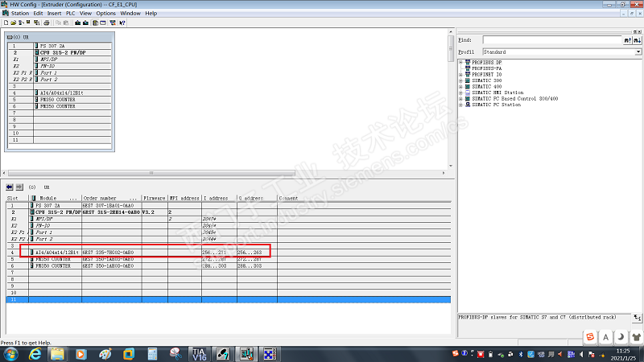Select CPU 315-2 PN/DP in rack
Viewport: 644px width, 362px height.
coord(63,52)
